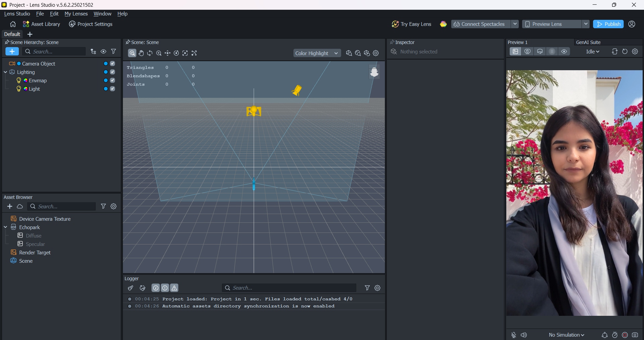Select the Transform tool

(194, 53)
